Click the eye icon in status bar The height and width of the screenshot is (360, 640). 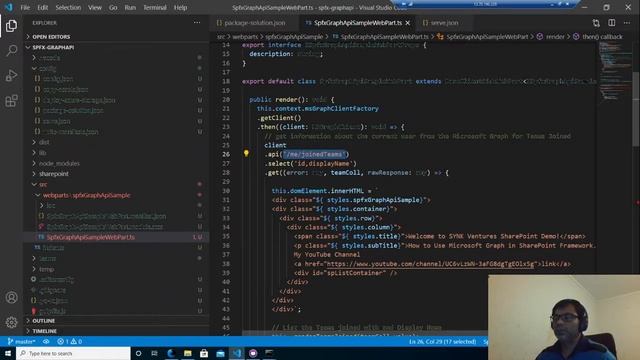(46, 341)
